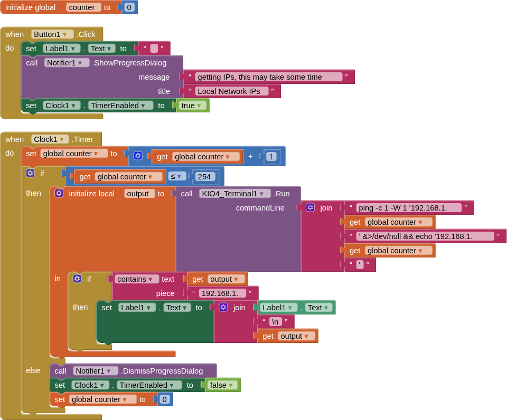Click the counter name in initialize global block
This screenshot has width=507, height=420.
click(x=83, y=7)
